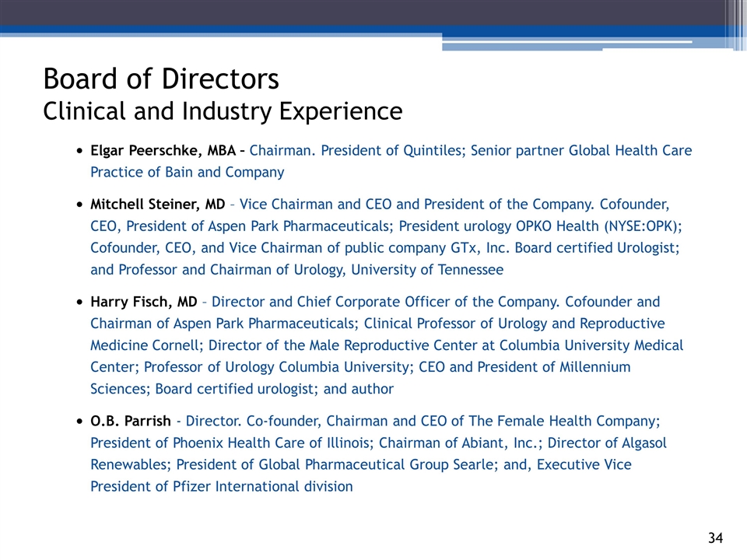Click the text "Practice of Bain and Company"
Image resolution: width=747 pixels, height=560 pixels.
coord(187,172)
